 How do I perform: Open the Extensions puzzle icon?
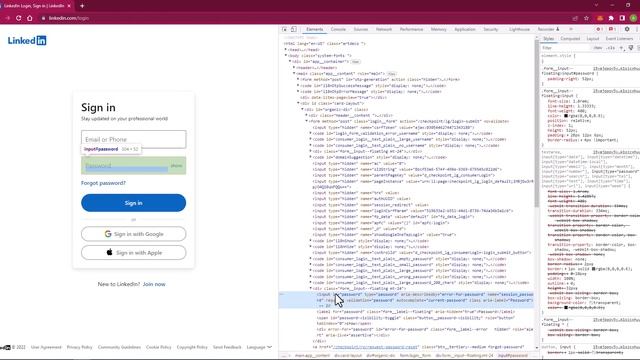pos(611,18)
